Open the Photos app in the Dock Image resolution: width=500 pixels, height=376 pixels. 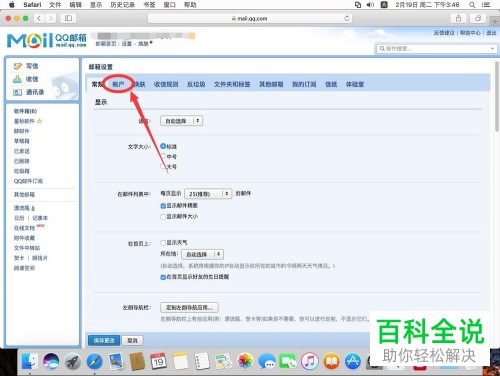(x=246, y=361)
